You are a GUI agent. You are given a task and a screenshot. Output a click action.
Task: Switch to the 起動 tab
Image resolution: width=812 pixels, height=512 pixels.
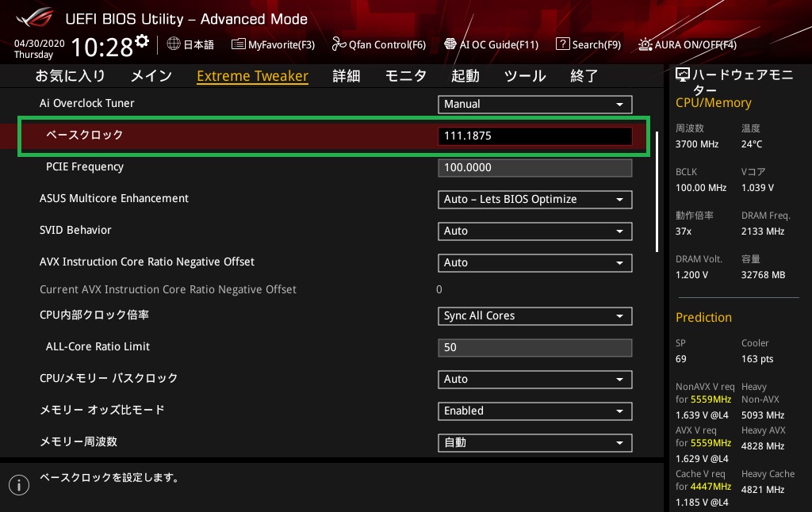pos(465,75)
